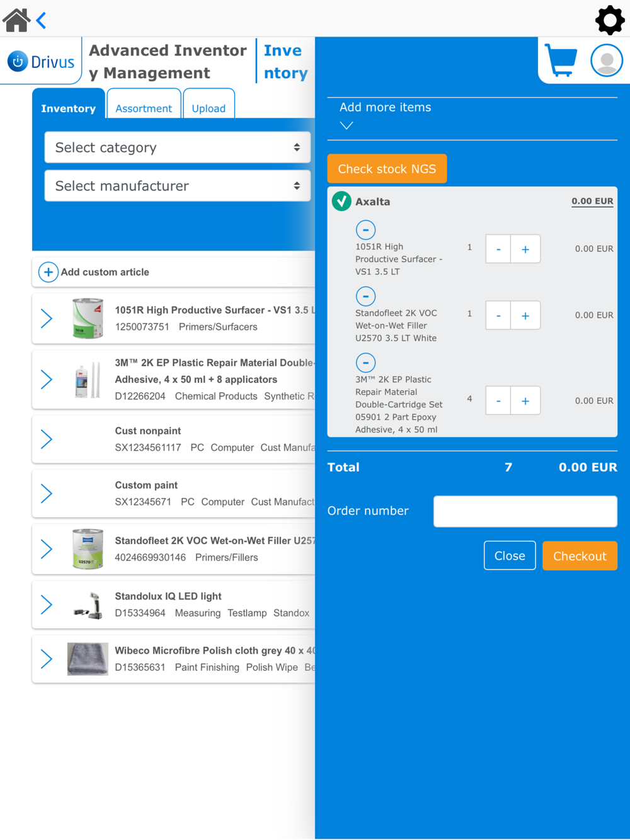
Task: Decrease quantity of Standofleet 2K VOC Filler
Action: point(498,315)
